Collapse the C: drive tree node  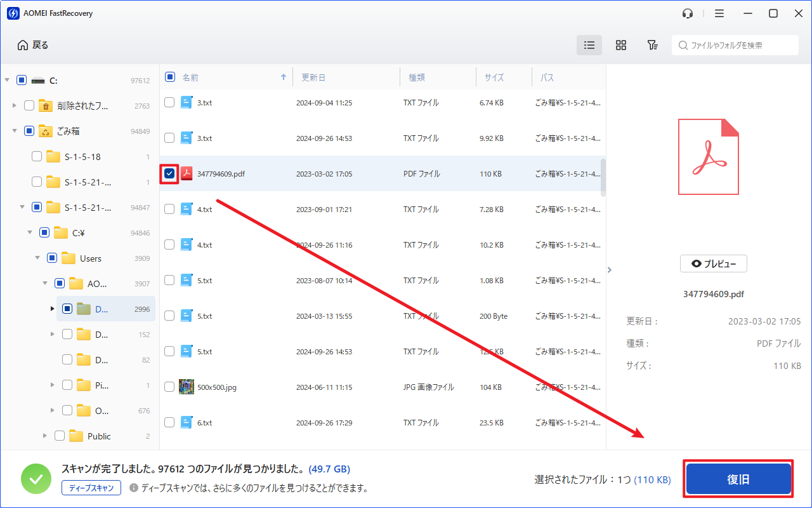pyautogui.click(x=7, y=81)
